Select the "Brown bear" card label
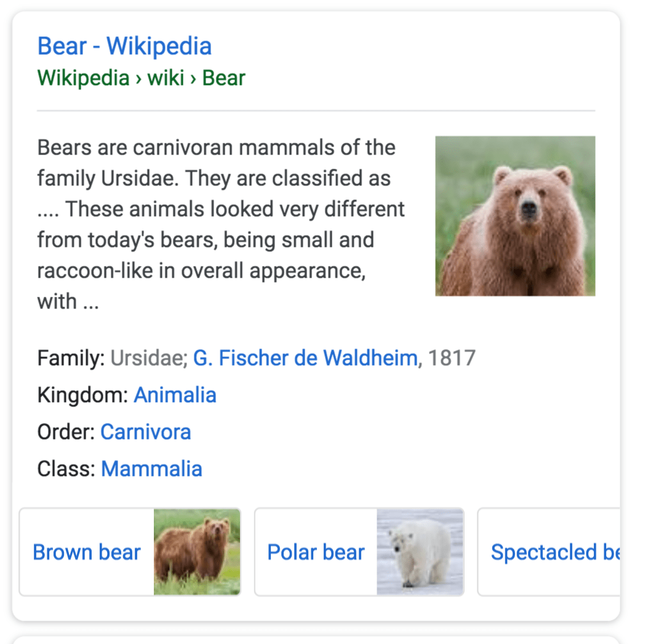This screenshot has height=644, width=656. point(87,552)
